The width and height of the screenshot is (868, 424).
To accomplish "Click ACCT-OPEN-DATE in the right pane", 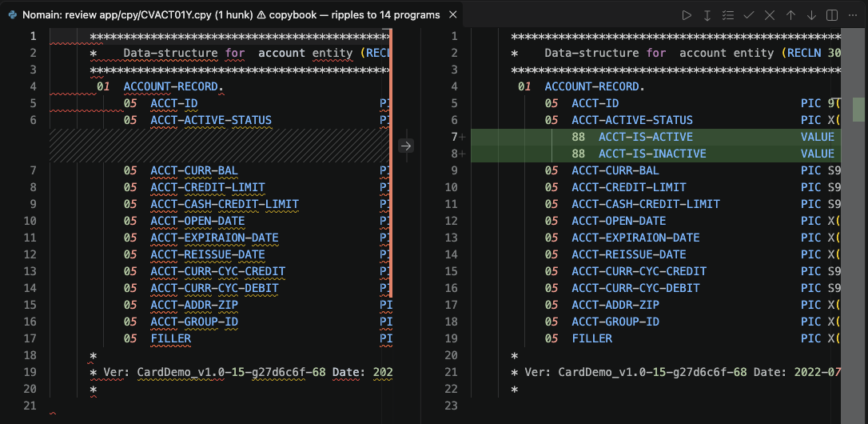I will click(619, 221).
